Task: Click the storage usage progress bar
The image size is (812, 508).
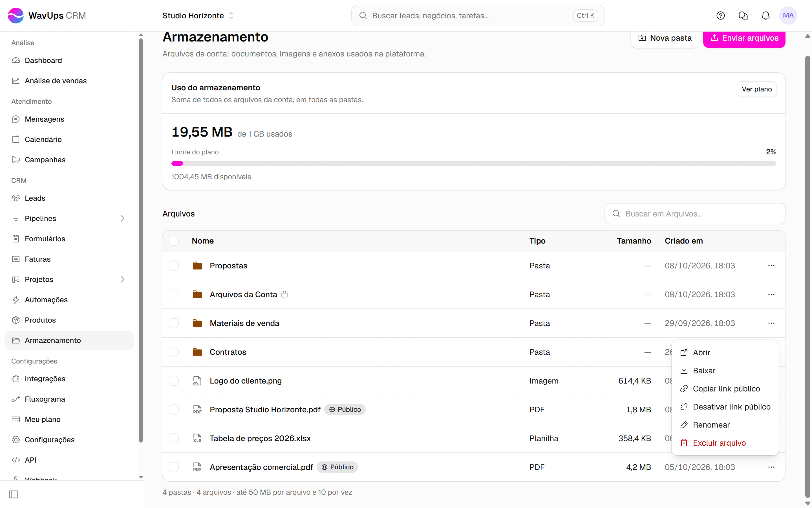Action: tap(473, 163)
